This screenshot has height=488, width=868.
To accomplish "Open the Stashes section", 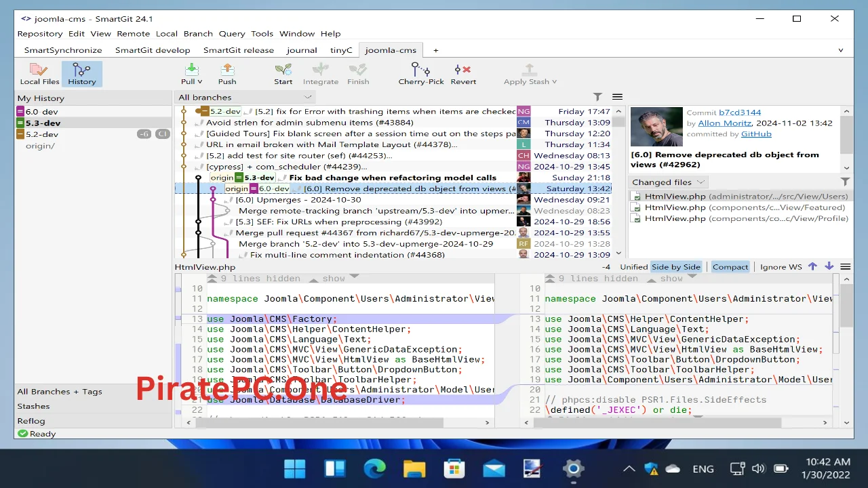I will coord(33,407).
